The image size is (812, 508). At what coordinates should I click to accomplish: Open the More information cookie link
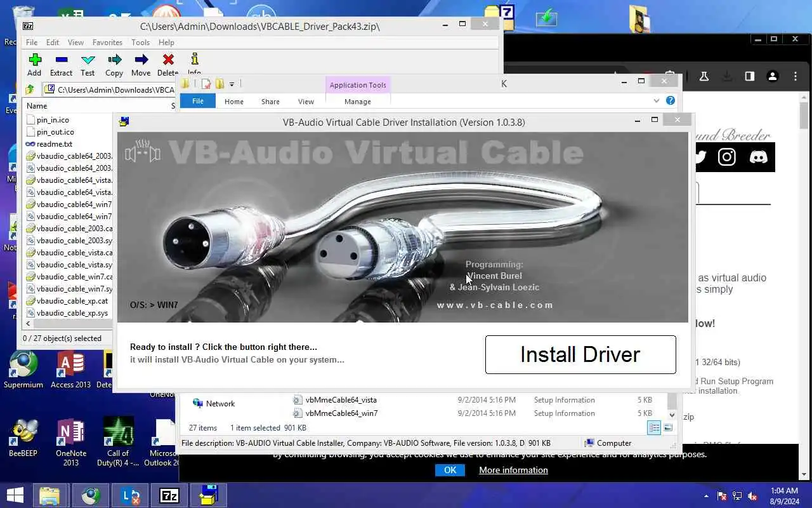(x=513, y=470)
